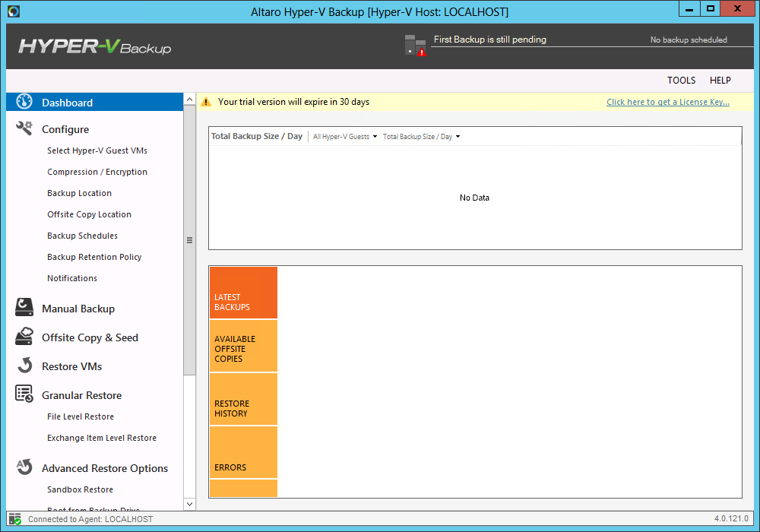Screen dimensions: 760x532
Task: Select Hyper-V Guest VMs settings
Action: (x=97, y=150)
